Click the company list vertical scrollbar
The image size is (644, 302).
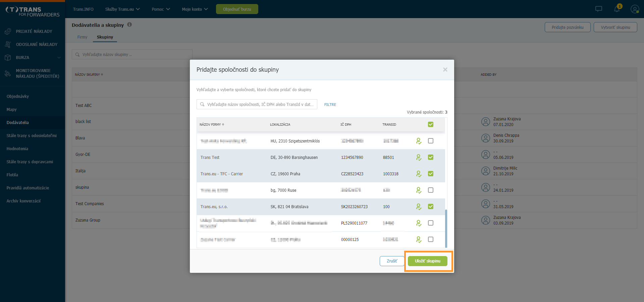click(446, 228)
